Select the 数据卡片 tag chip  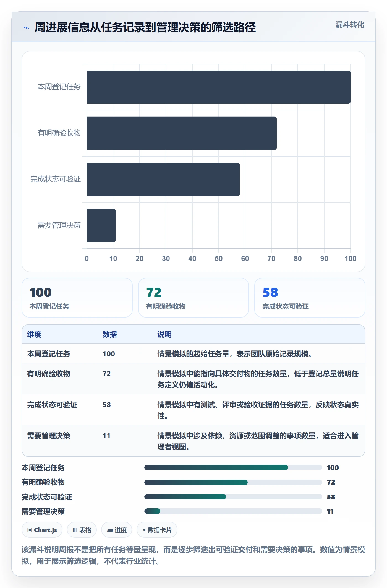coord(157,530)
